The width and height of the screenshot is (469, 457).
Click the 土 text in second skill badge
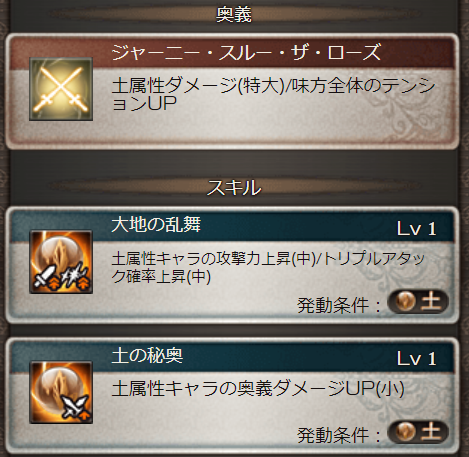pyautogui.click(x=431, y=432)
